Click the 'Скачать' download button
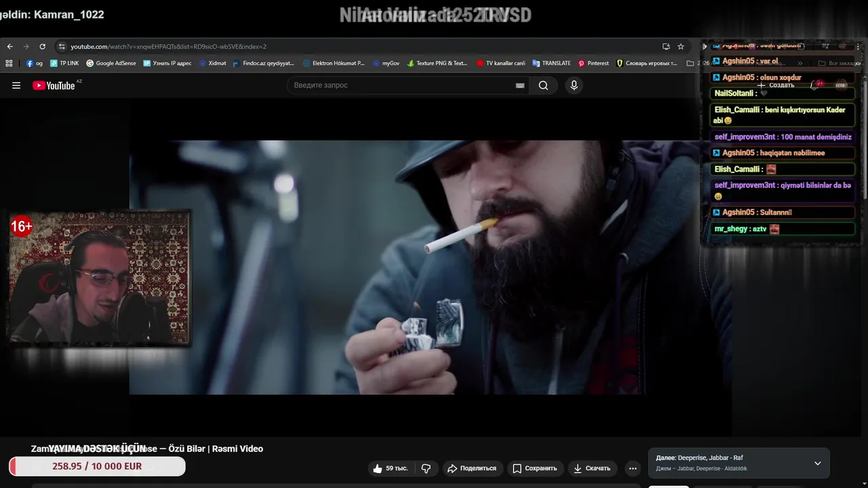The image size is (868, 488). pyautogui.click(x=592, y=468)
